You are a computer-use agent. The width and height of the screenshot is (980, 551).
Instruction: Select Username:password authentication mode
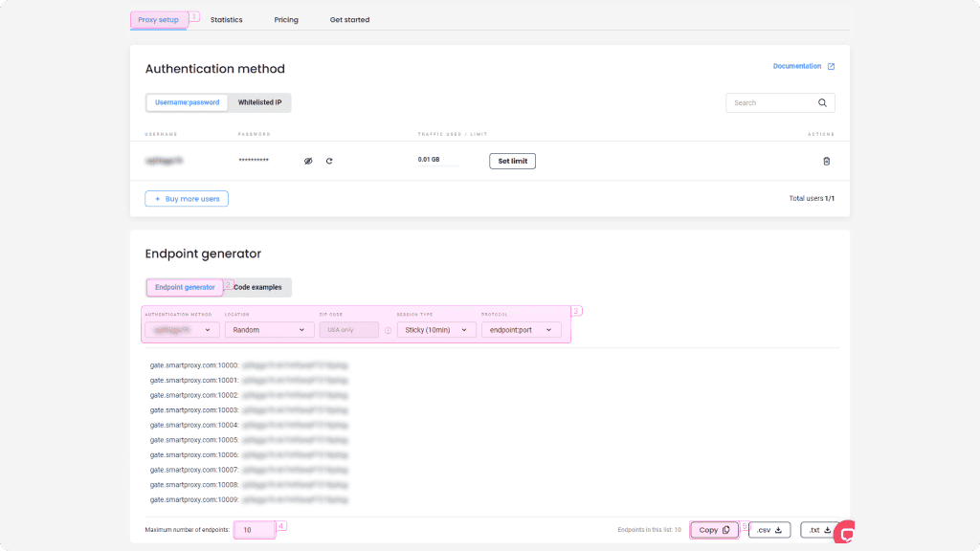pos(188,102)
